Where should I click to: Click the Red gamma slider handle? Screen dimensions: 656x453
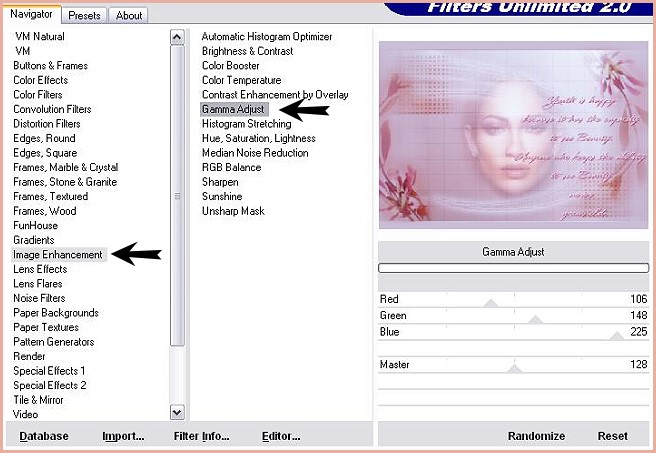(x=490, y=302)
